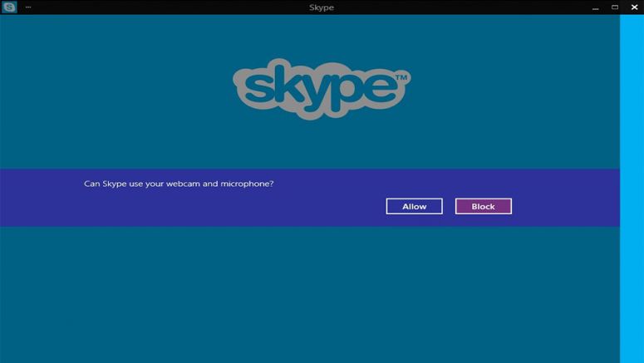Click the word 'microphone' in the prompt
644x363 pixels.
point(246,184)
